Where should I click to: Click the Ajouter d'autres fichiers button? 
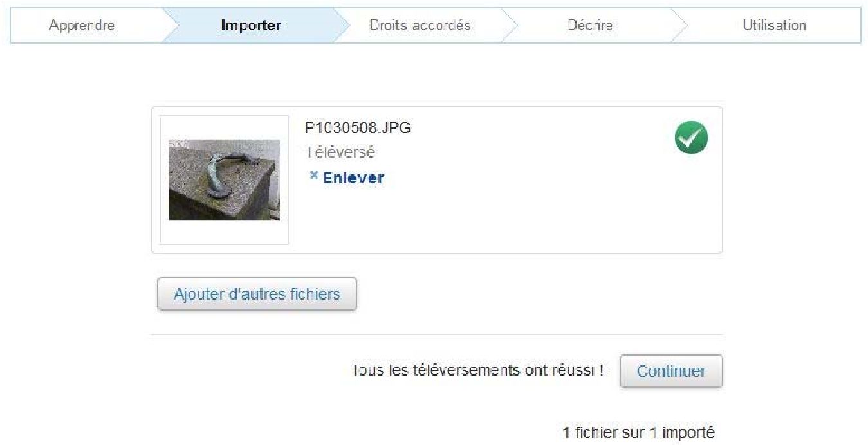257,295
